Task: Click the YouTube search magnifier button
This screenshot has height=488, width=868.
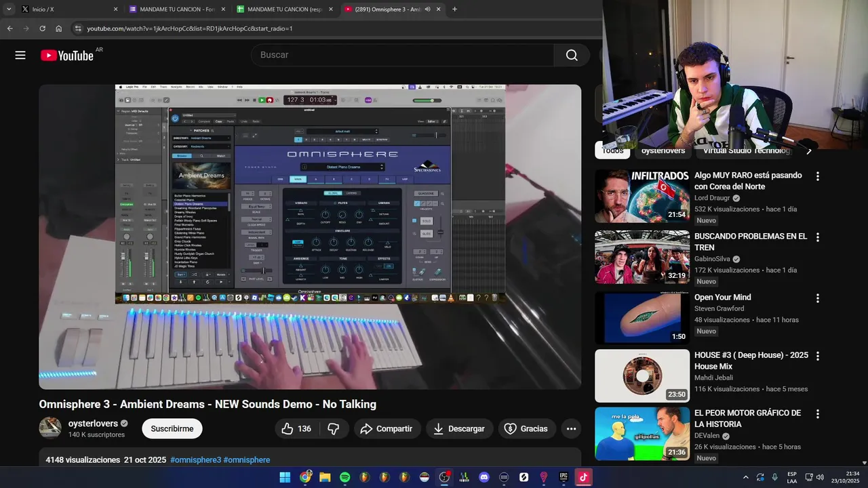Action: click(x=572, y=55)
